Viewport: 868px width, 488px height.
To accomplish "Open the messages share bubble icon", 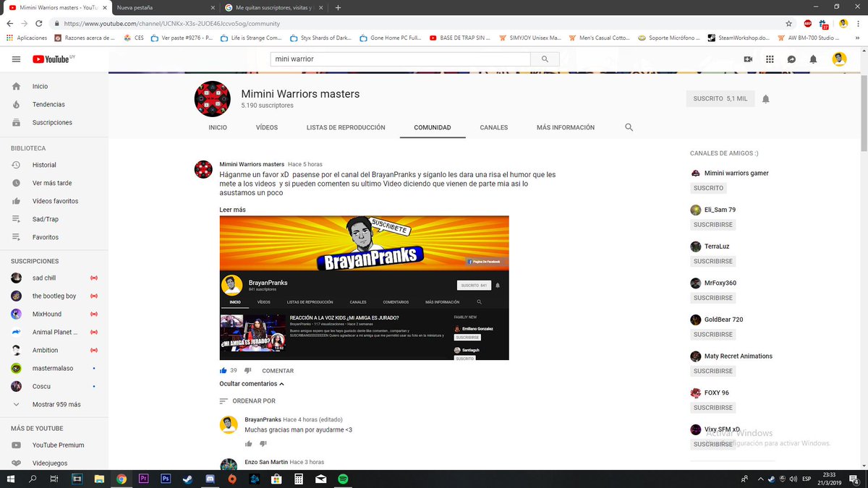I will pos(791,59).
